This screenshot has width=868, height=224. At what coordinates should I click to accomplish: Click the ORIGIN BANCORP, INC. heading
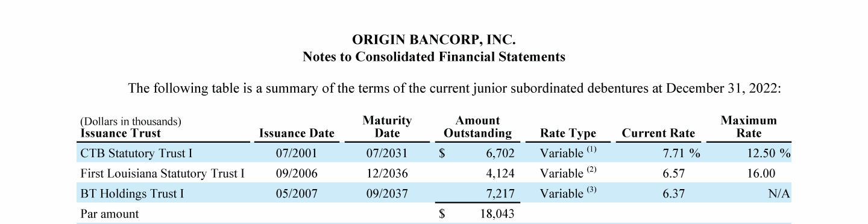[x=434, y=40]
